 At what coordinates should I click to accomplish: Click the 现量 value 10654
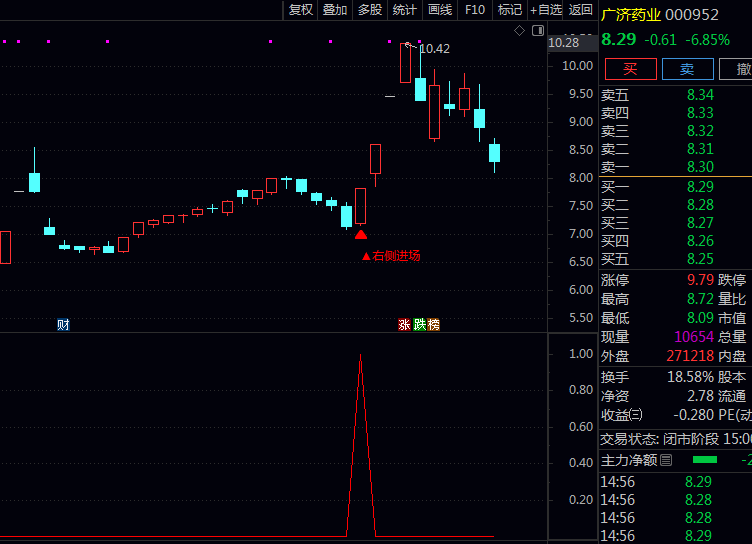pyautogui.click(x=694, y=337)
